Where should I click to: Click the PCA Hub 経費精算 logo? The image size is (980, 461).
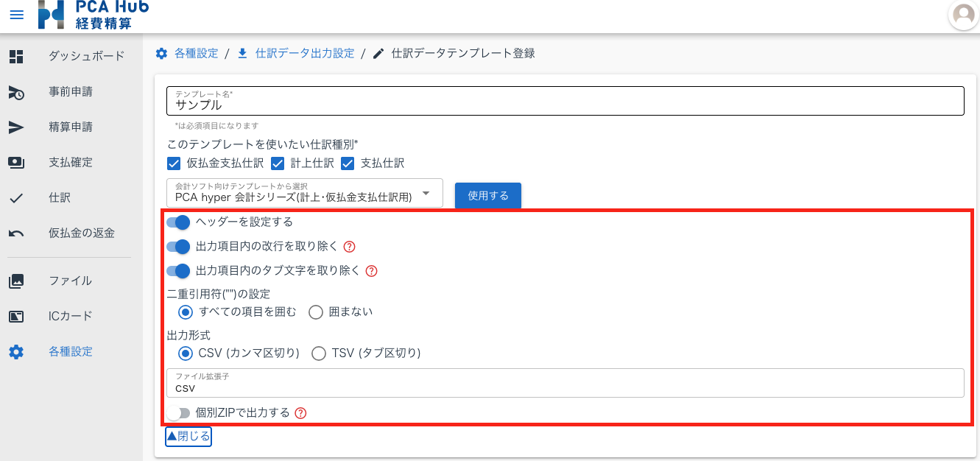click(94, 15)
